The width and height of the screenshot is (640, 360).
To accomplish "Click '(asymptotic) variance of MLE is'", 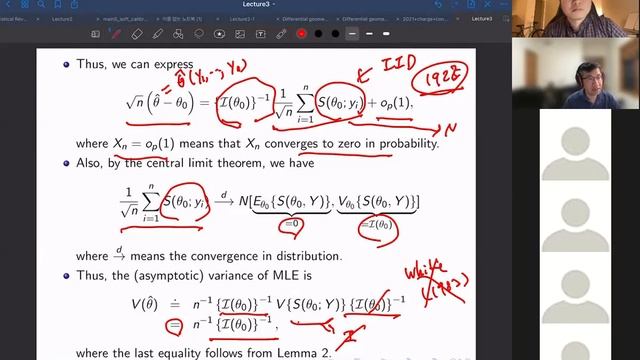I will (222, 276).
